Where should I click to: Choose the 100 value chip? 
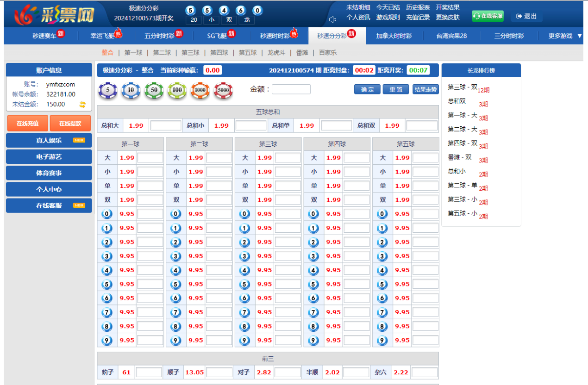point(177,90)
